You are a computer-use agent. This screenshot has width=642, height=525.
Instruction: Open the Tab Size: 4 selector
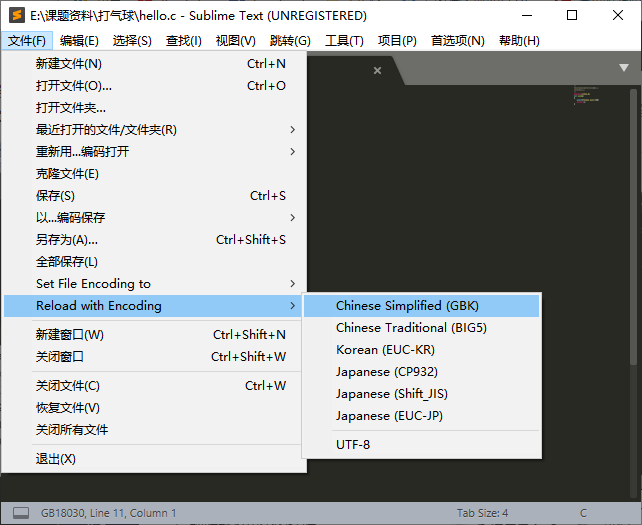coord(482,513)
